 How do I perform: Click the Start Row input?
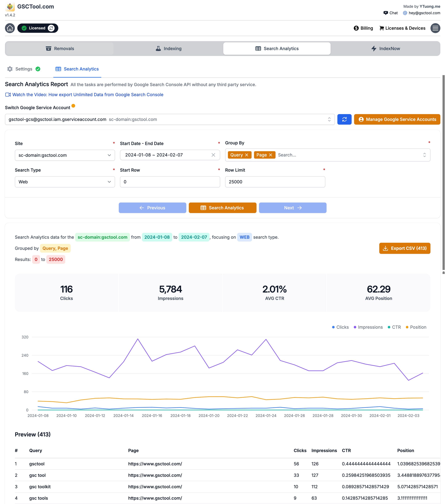[170, 182]
